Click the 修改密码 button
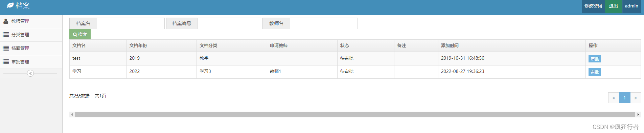The width and height of the screenshot is (644, 133). (593, 6)
